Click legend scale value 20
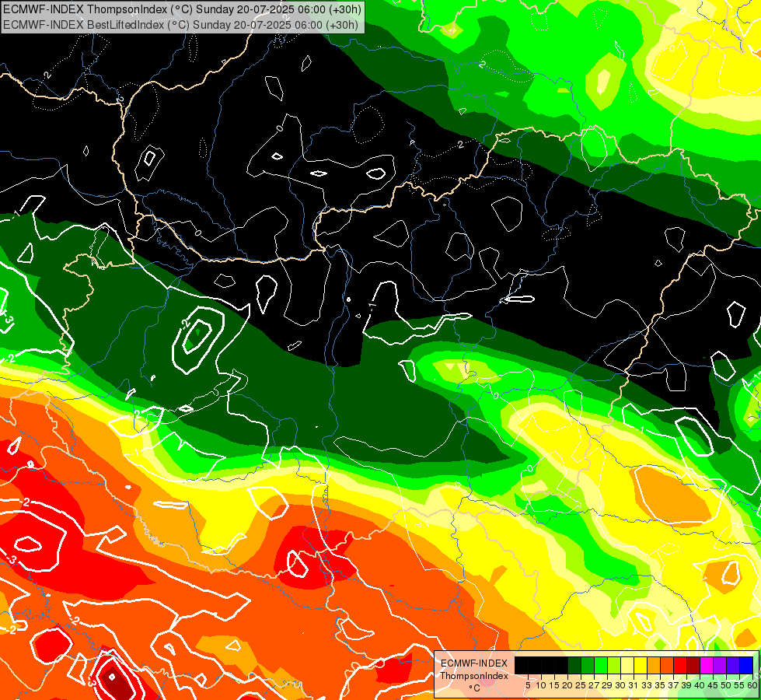The image size is (761, 700). pyautogui.click(x=568, y=685)
